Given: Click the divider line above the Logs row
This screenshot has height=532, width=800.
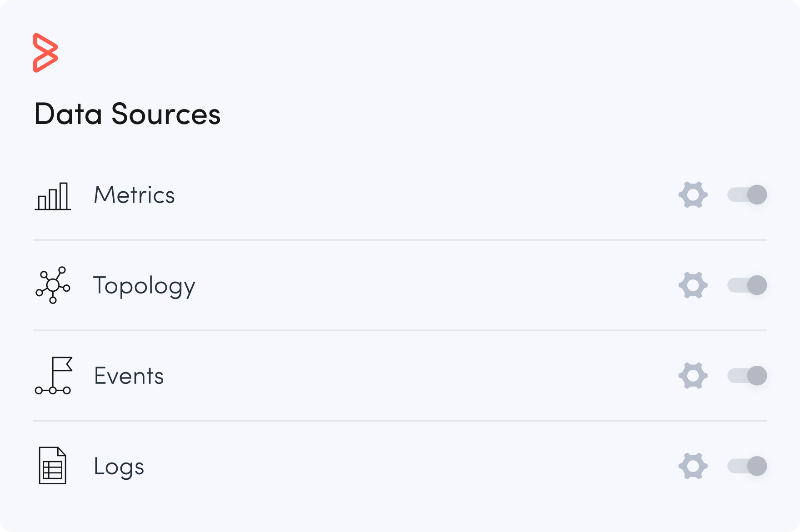Looking at the screenshot, I should click(400, 421).
